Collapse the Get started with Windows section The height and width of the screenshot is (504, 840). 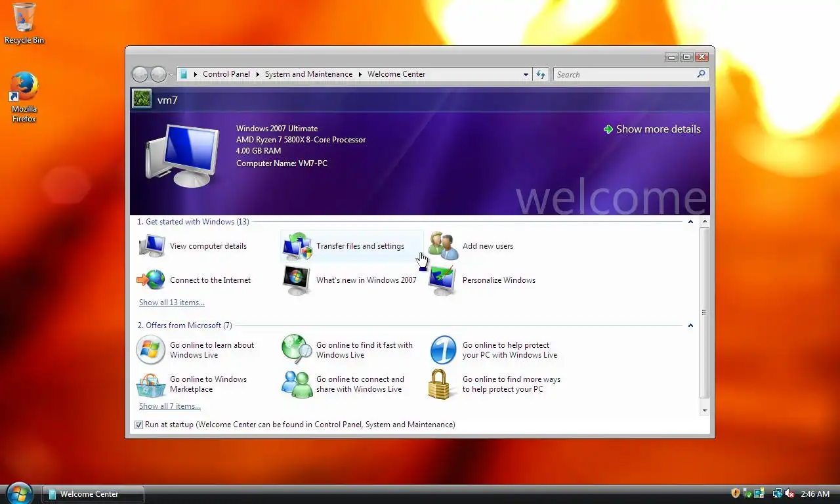[690, 222]
